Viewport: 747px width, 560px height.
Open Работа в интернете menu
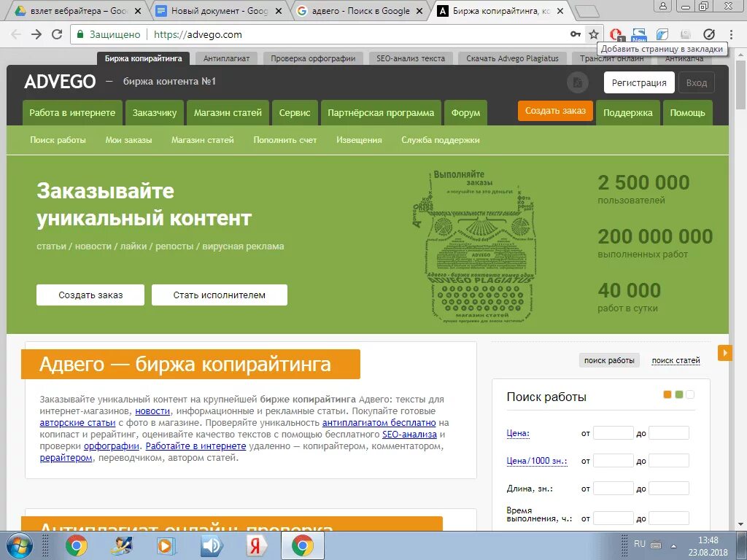coord(72,113)
